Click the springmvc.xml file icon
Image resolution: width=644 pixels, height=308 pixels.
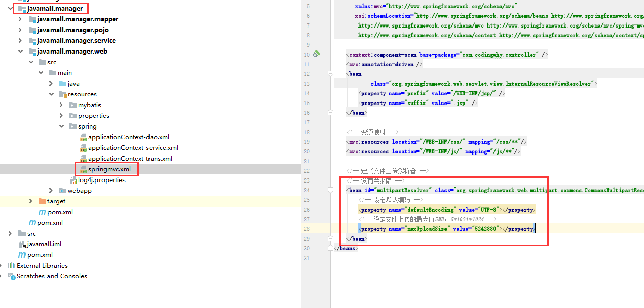[83, 169]
